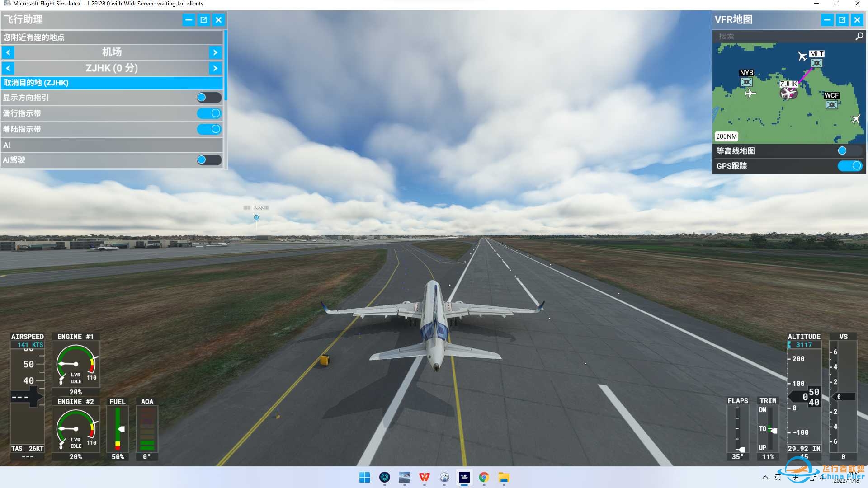The width and height of the screenshot is (868, 488).
Task: Pop out the 飞行助理 panel
Action: (x=203, y=20)
